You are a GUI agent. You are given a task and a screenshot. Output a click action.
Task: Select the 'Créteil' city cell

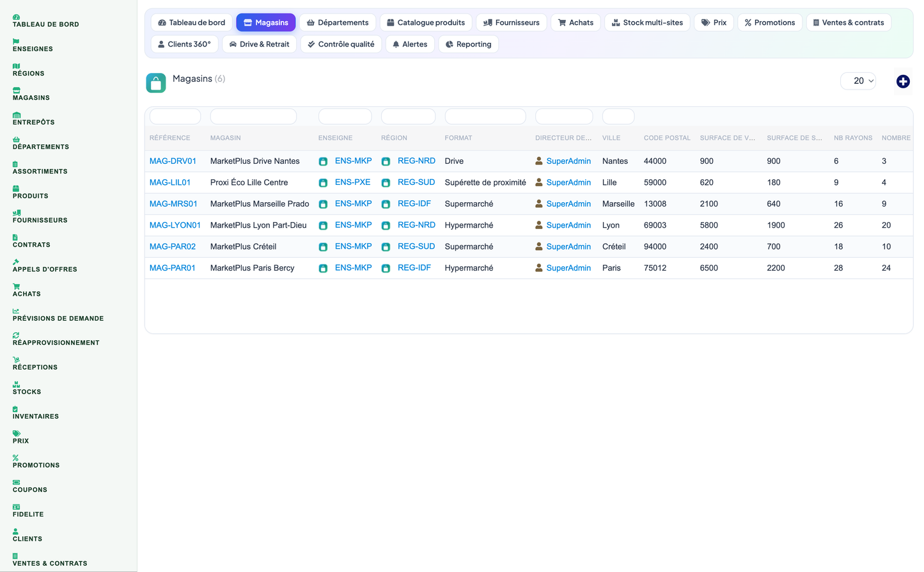[614, 246]
